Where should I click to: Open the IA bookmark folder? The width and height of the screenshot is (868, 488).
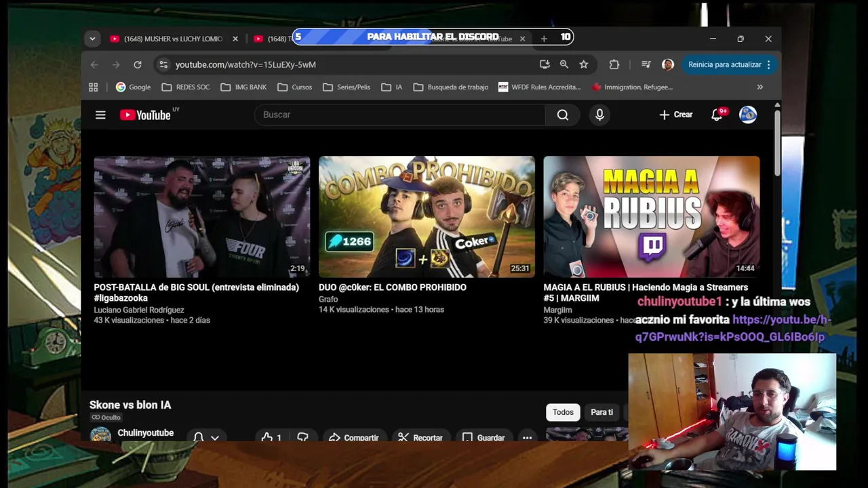[x=391, y=87]
